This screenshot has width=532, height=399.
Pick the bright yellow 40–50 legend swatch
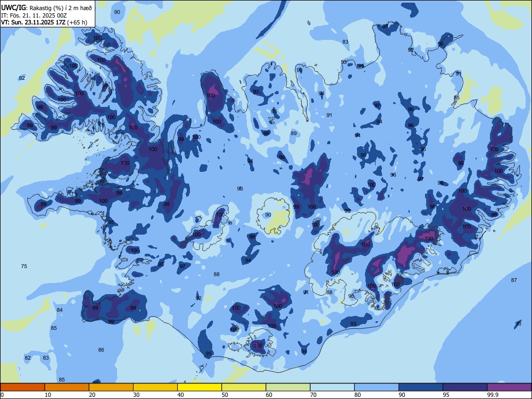point(199,387)
